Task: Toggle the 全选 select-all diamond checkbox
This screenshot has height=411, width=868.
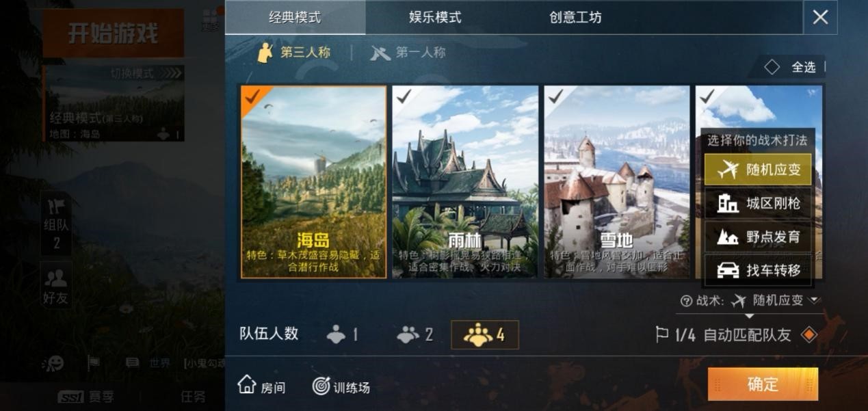Action: point(772,67)
